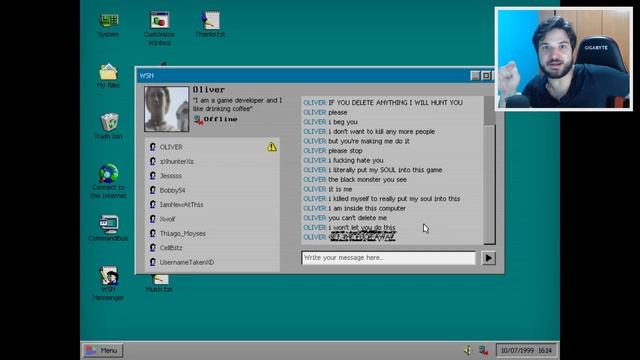
Task: Click the Offline status icon under Oliver
Action: [198, 120]
